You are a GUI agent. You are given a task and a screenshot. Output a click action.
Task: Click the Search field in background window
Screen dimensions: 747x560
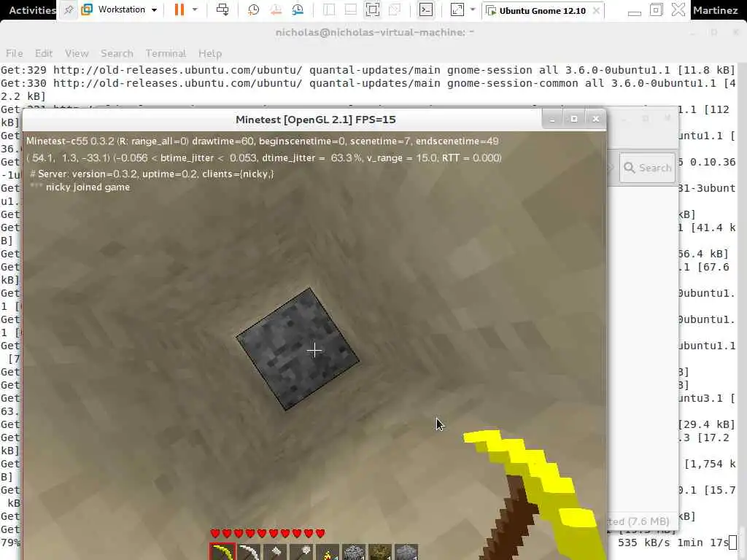[648, 168]
